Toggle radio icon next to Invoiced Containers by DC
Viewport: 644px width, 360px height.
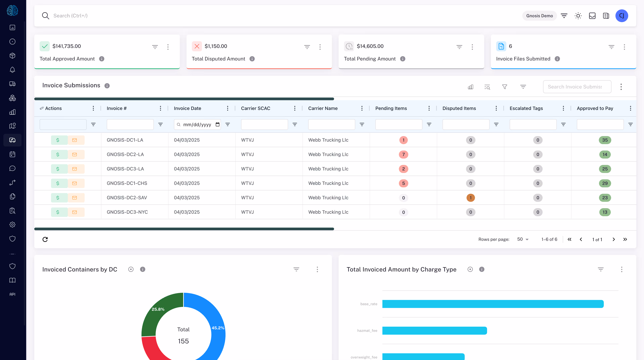(131, 269)
